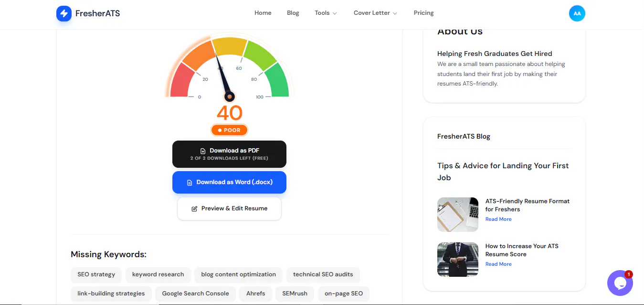Click the 'Ahrefs' keyword tag
The image size is (644, 305).
click(256, 294)
